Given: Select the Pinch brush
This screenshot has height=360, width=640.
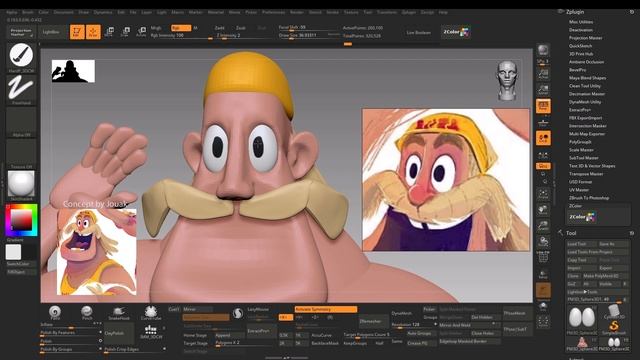Looking at the screenshot, I should 87,313.
